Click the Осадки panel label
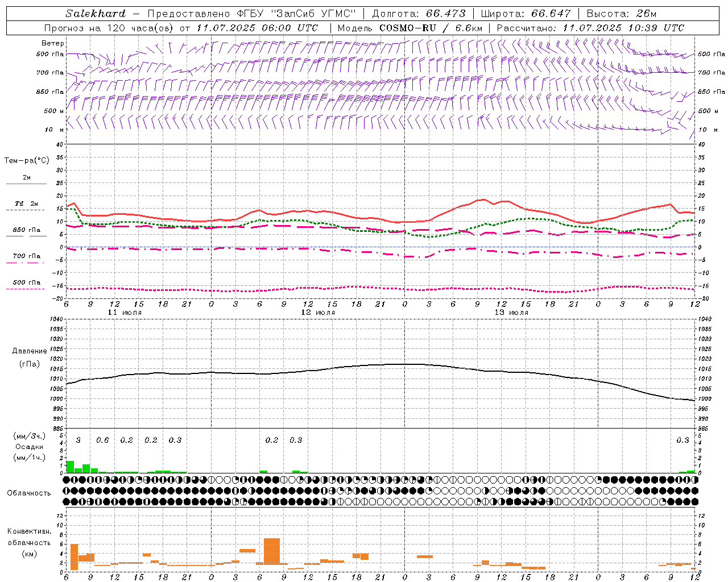The height and width of the screenshot is (582, 728). 30,447
